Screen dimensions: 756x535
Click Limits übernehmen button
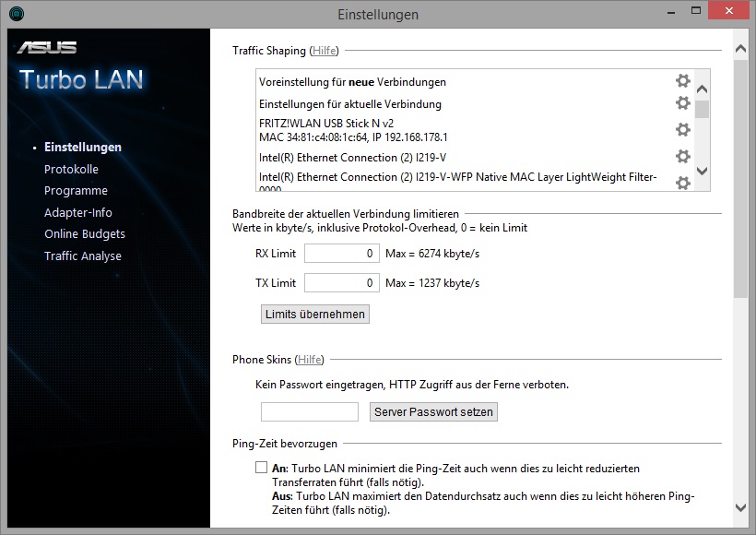coord(315,314)
